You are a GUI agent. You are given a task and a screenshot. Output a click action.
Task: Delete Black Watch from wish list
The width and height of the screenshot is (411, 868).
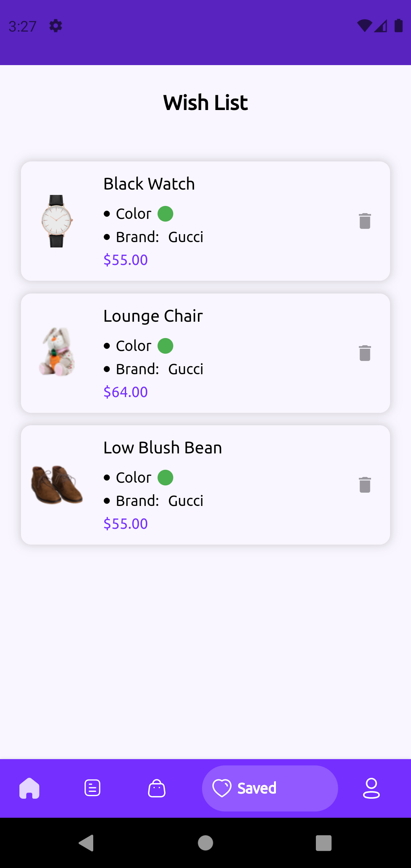coord(365,221)
